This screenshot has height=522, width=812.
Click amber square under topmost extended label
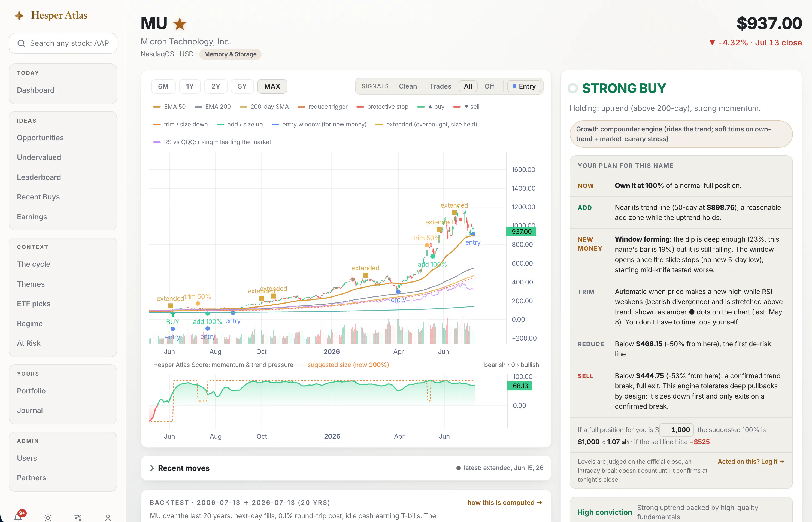[x=454, y=213]
